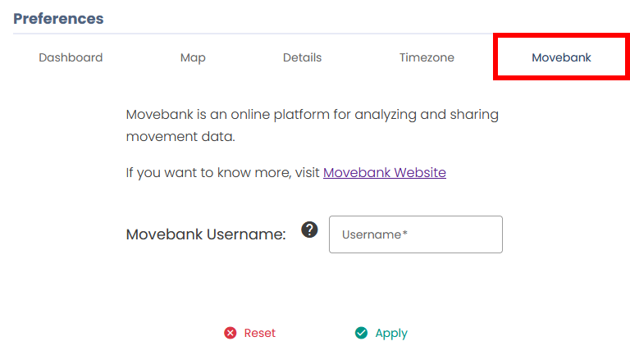This screenshot has width=630, height=364.
Task: Select the Movebank tab
Action: pyautogui.click(x=561, y=57)
